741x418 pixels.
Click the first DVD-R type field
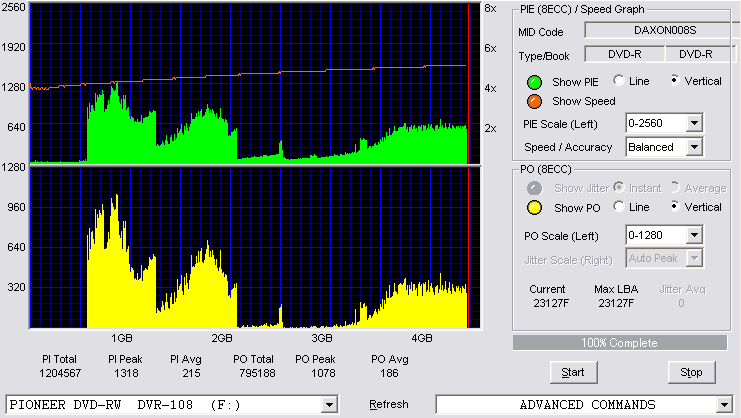pyautogui.click(x=625, y=54)
